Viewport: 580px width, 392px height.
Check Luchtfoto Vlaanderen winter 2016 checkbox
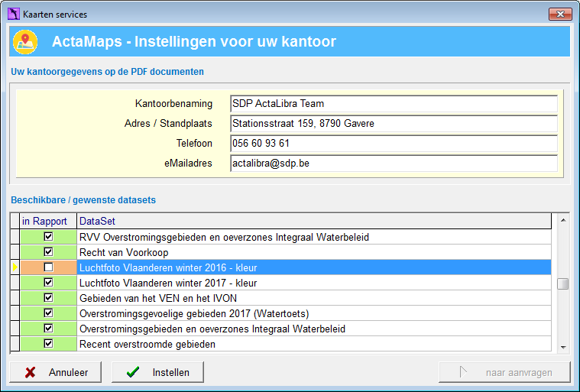48,267
